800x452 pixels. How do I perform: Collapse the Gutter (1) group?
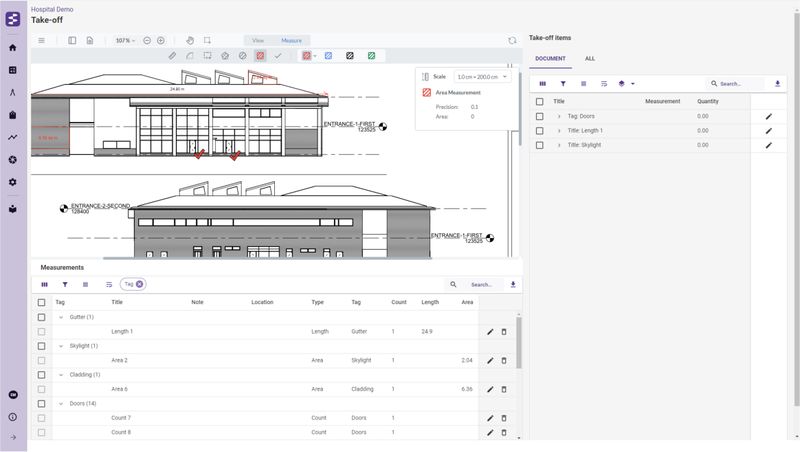coord(61,317)
